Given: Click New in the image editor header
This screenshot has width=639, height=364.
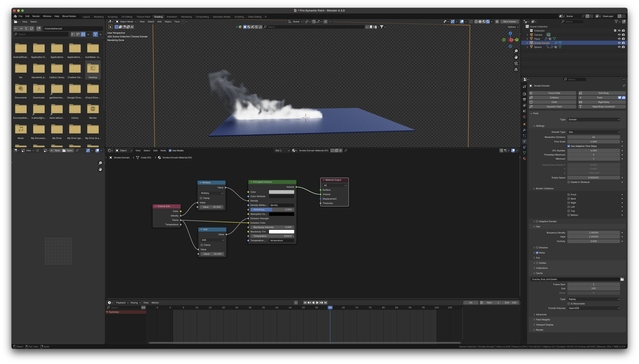Looking at the screenshot, I should click(55, 150).
